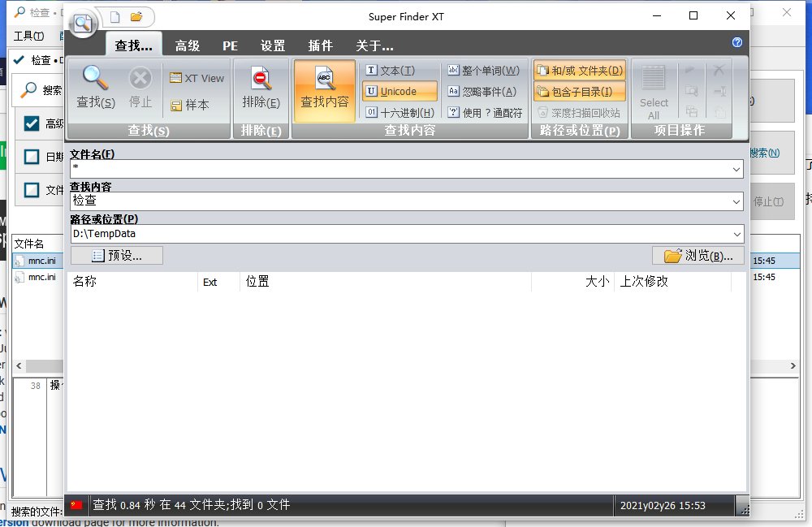Open the 样本 sample option

tap(189, 105)
